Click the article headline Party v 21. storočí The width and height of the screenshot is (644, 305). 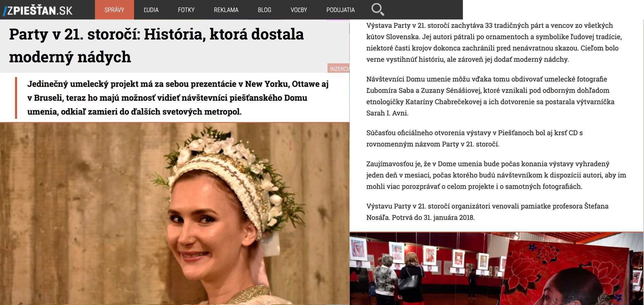[156, 45]
